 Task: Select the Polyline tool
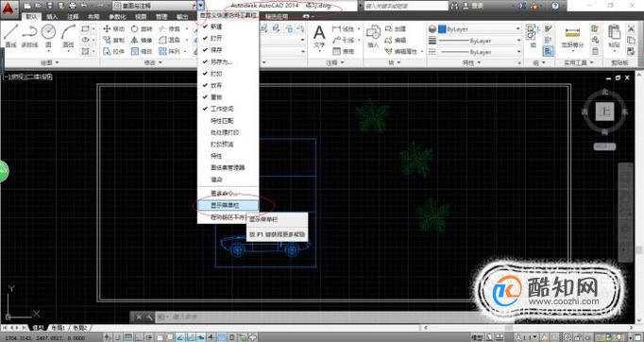pyautogui.click(x=29, y=36)
